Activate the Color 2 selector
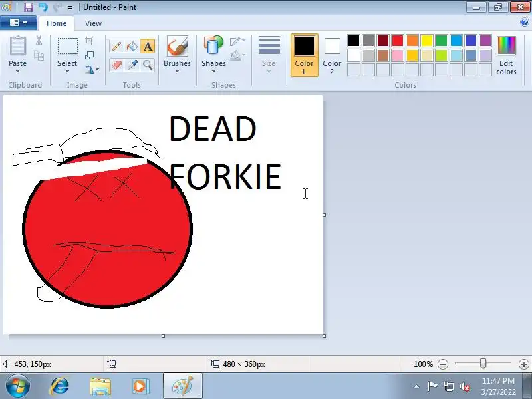Viewport: 532px width, 399px height. 332,55
